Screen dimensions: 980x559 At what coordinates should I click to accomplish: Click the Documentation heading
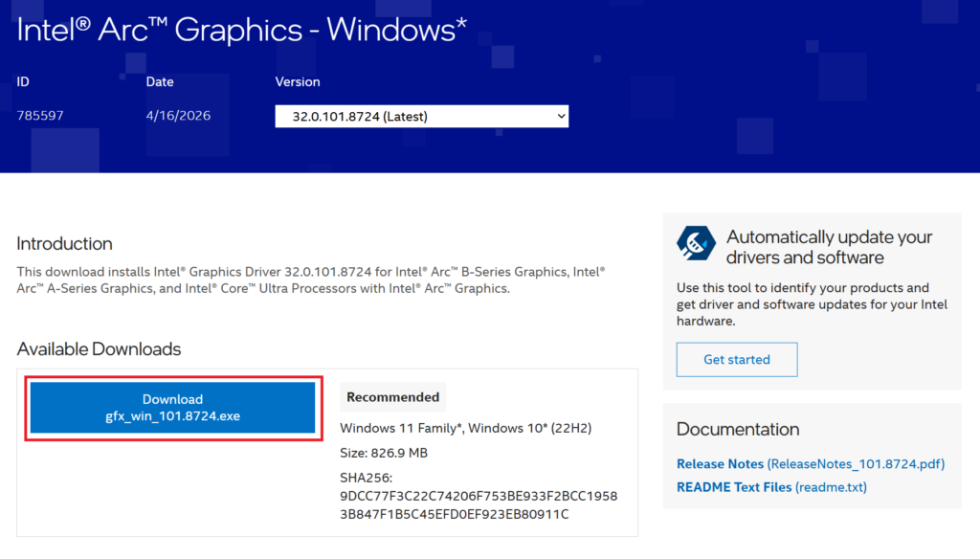pyautogui.click(x=737, y=429)
